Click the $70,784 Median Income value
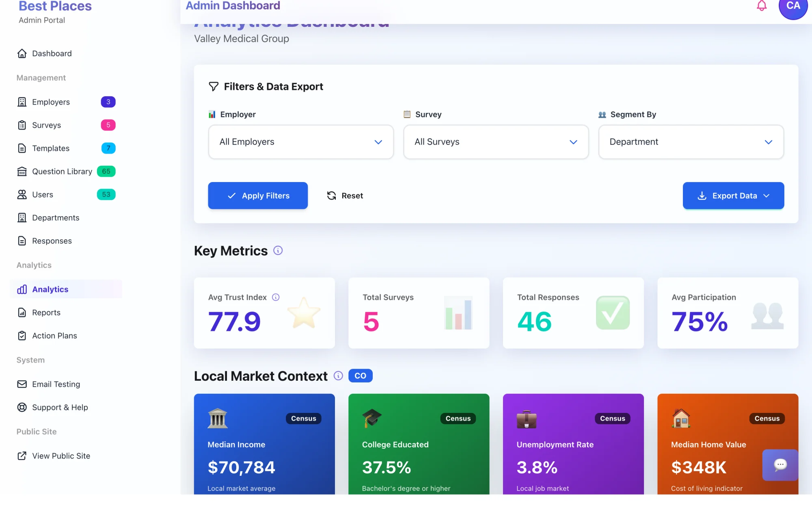 click(x=241, y=467)
